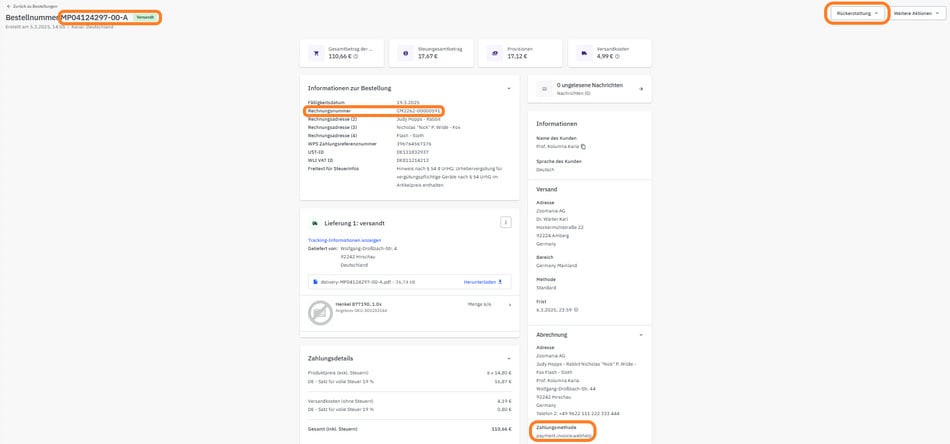Click the delivery truck icon beside Lieferung 1
Image resolution: width=950 pixels, height=444 pixels.
point(315,223)
